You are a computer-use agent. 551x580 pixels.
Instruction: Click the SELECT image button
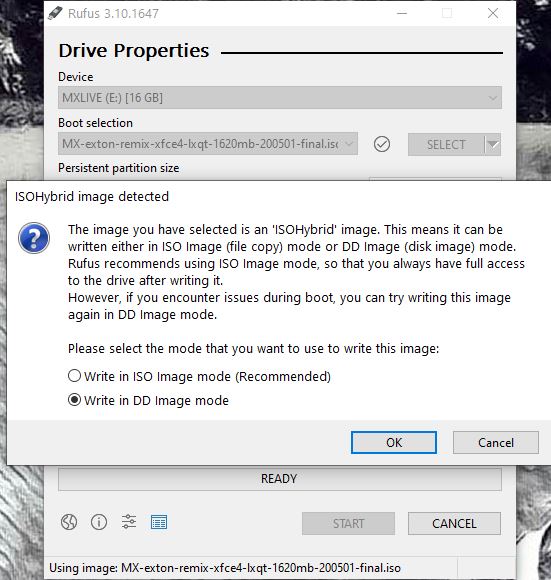coord(446,144)
